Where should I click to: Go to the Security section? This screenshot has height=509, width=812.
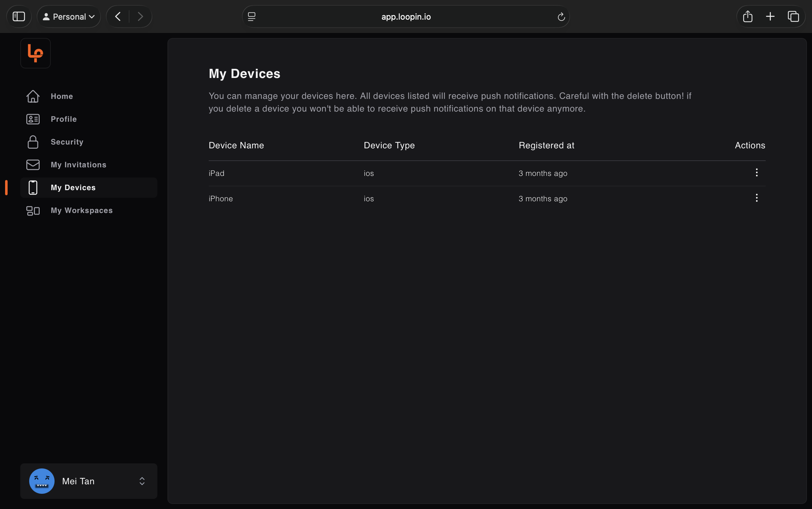[x=67, y=142]
